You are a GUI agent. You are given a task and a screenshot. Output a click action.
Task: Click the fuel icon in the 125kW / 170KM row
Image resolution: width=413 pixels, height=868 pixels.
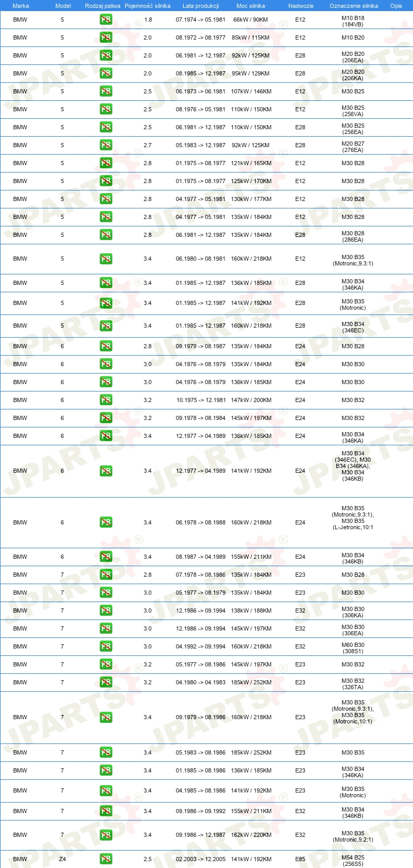click(106, 181)
